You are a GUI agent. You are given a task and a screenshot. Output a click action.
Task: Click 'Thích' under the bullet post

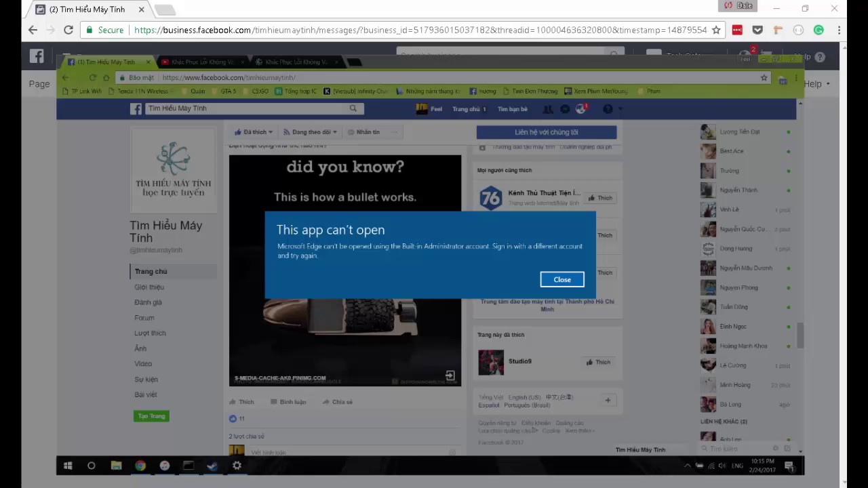point(241,402)
